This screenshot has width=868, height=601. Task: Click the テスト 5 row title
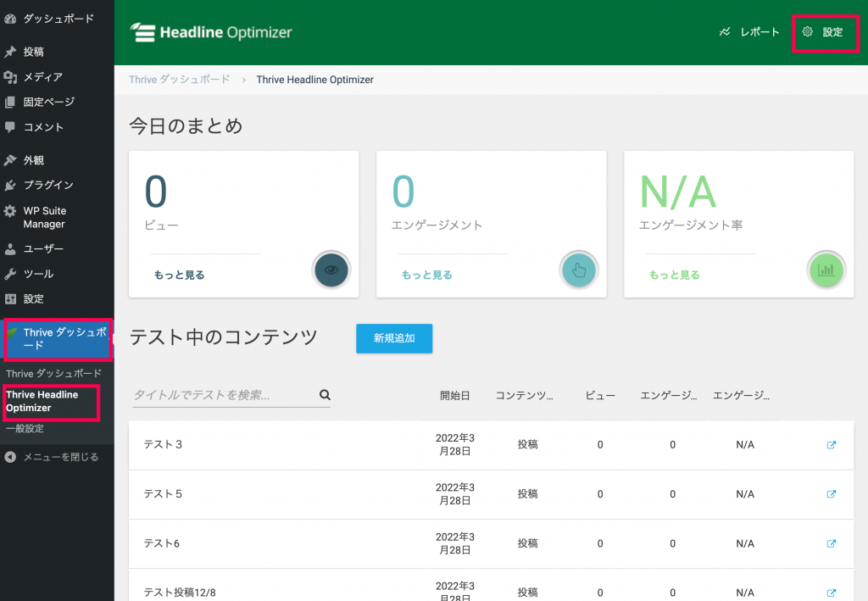[x=163, y=493]
